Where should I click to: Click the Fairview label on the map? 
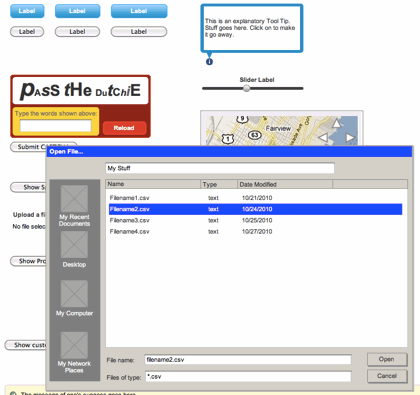(x=278, y=128)
